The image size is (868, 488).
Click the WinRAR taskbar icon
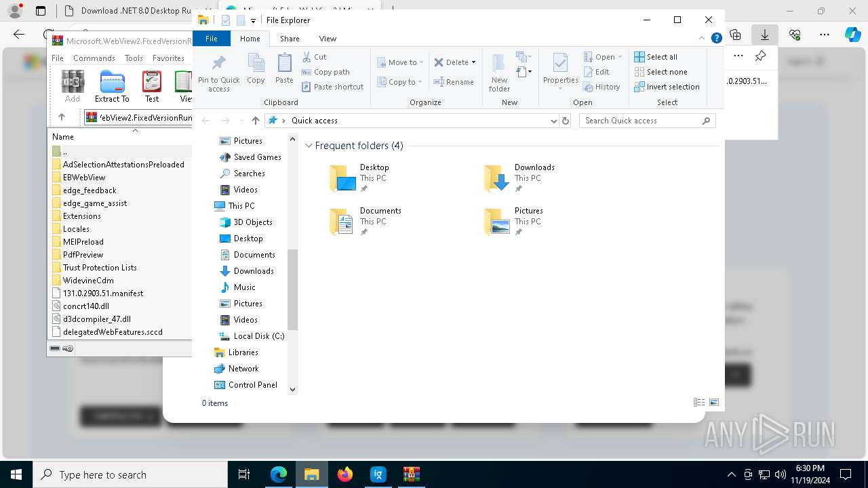(412, 474)
